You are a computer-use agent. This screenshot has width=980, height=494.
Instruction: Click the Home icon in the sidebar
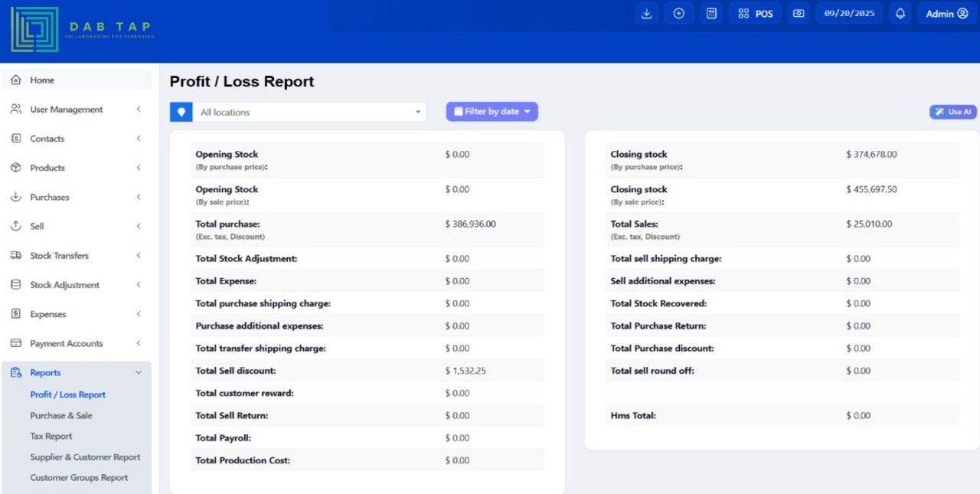[x=16, y=80]
